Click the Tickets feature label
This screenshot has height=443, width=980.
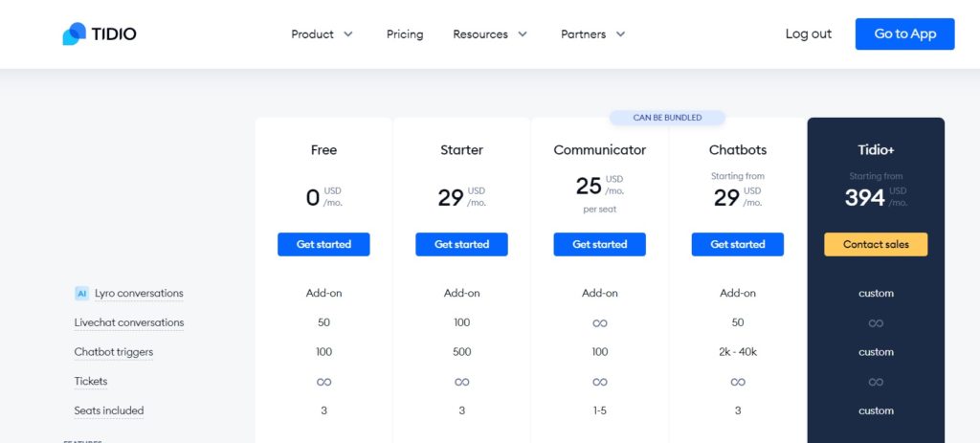[91, 381]
